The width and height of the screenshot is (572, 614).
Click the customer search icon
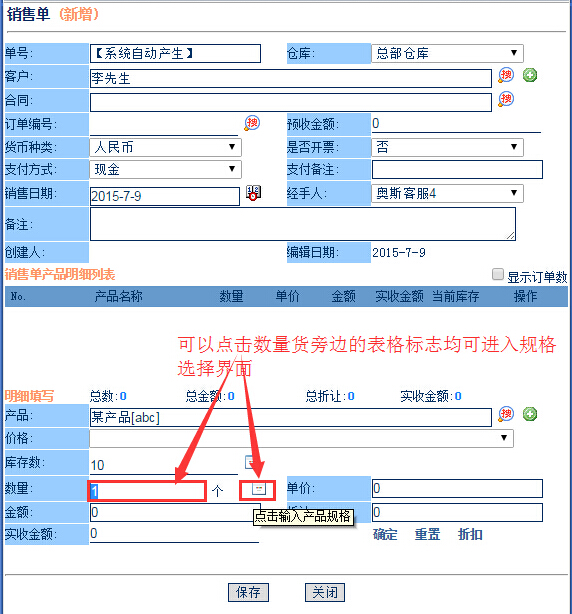[x=506, y=75]
